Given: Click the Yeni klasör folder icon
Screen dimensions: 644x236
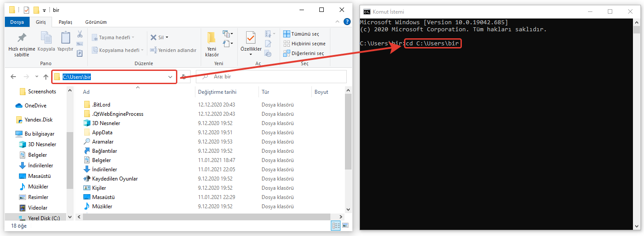Looking at the screenshot, I should (212, 38).
